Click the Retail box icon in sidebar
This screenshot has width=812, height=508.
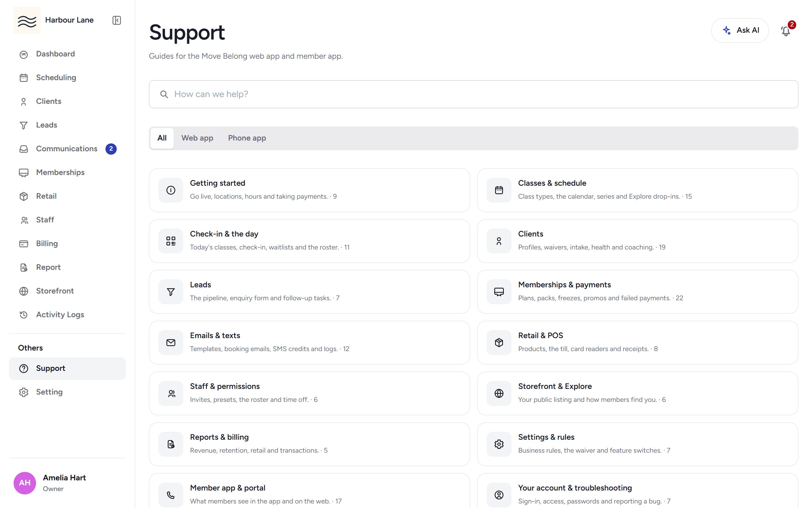point(23,196)
